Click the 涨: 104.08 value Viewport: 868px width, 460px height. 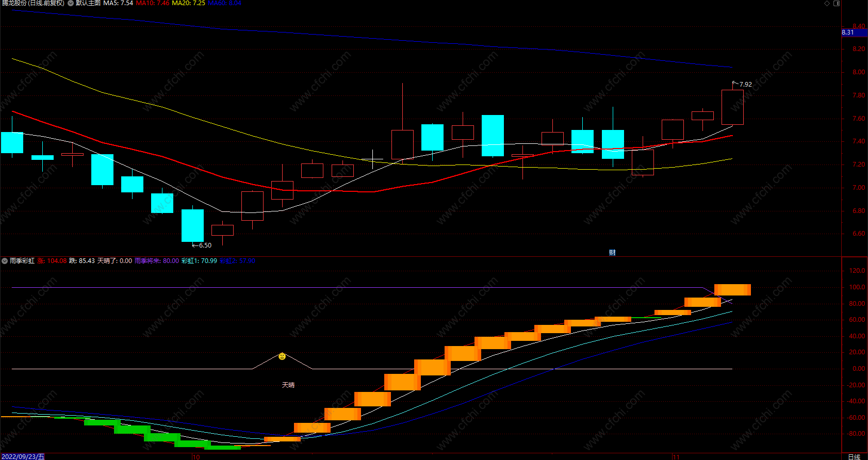pos(52,261)
